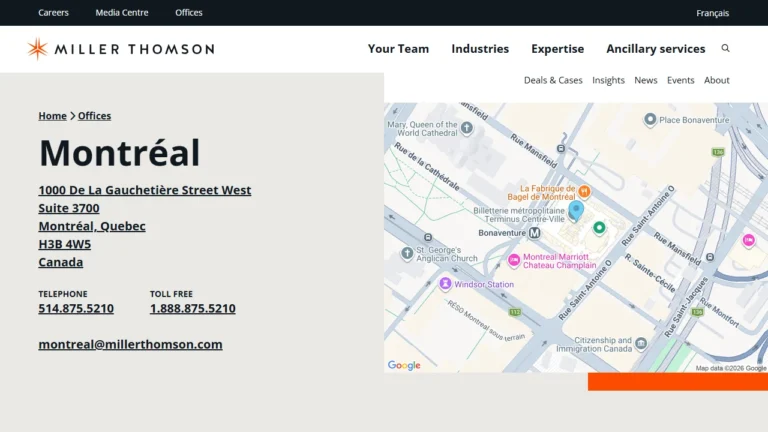Open the Insights section
This screenshot has height=432, width=768.
point(608,80)
